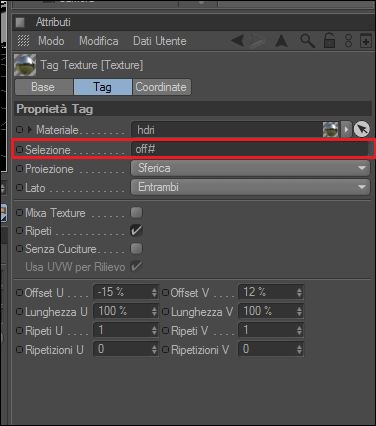Click the Tag Texture sphere icon
Viewport: 376px width, 426px height.
pos(25,65)
